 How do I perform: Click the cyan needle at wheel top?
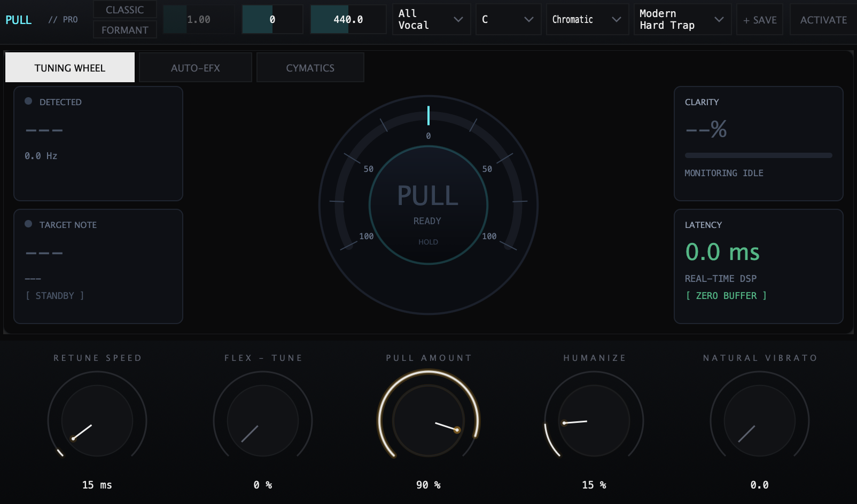[x=428, y=115]
